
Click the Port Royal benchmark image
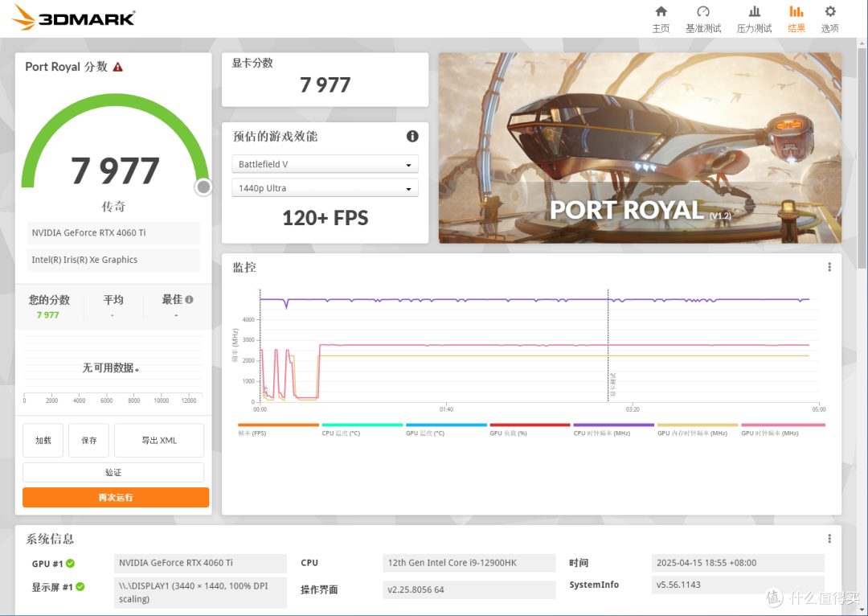click(x=640, y=148)
